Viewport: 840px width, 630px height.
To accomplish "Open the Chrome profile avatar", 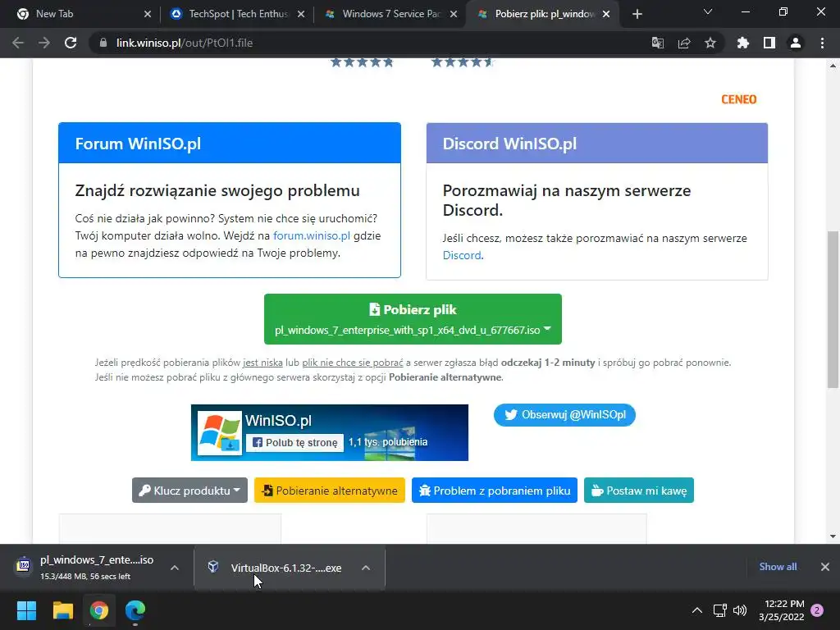I will coord(796,43).
